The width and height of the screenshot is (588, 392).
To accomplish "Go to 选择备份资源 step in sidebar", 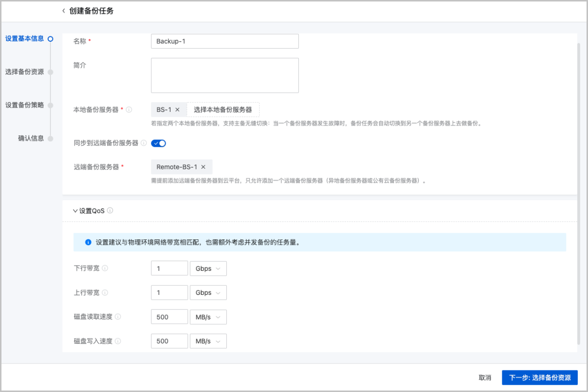I will [24, 72].
